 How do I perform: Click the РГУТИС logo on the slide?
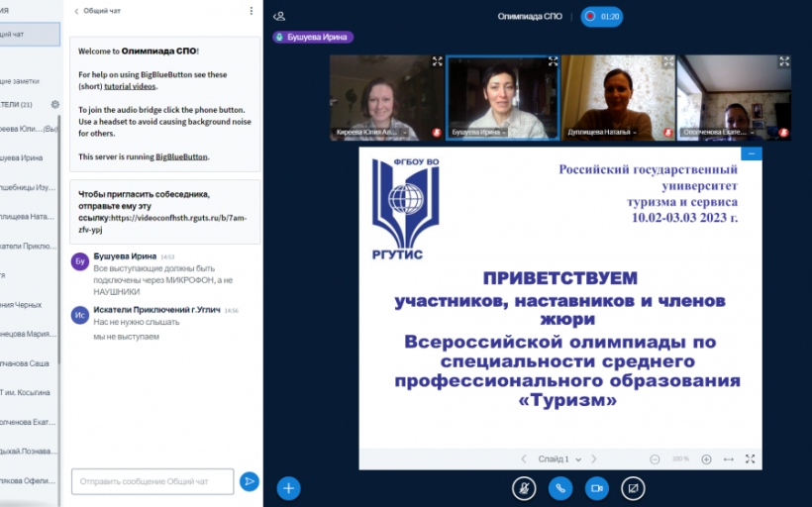click(405, 208)
